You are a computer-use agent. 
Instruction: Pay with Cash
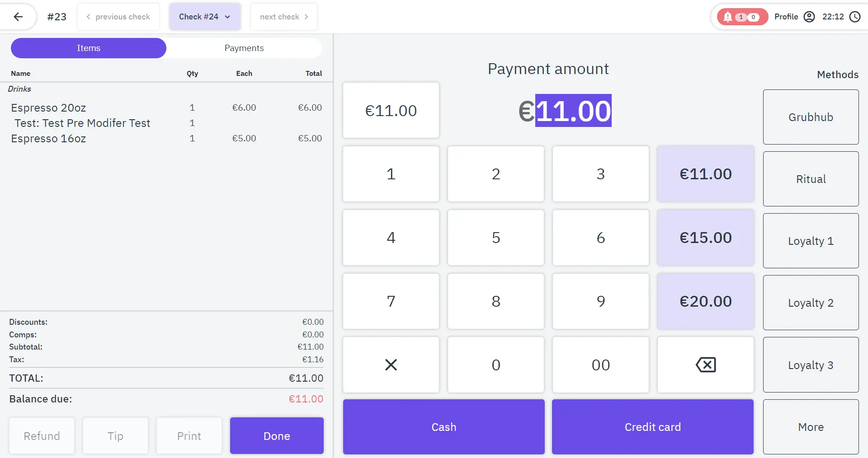click(x=443, y=427)
